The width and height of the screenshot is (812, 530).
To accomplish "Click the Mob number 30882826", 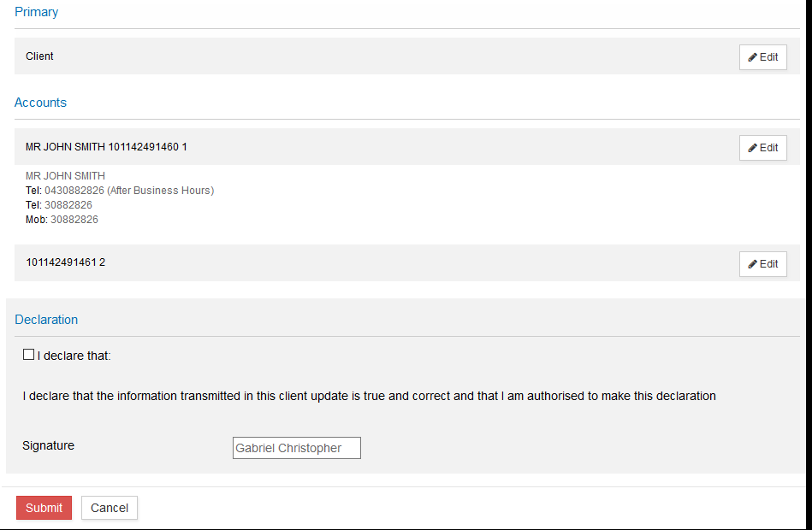I will click(x=74, y=220).
